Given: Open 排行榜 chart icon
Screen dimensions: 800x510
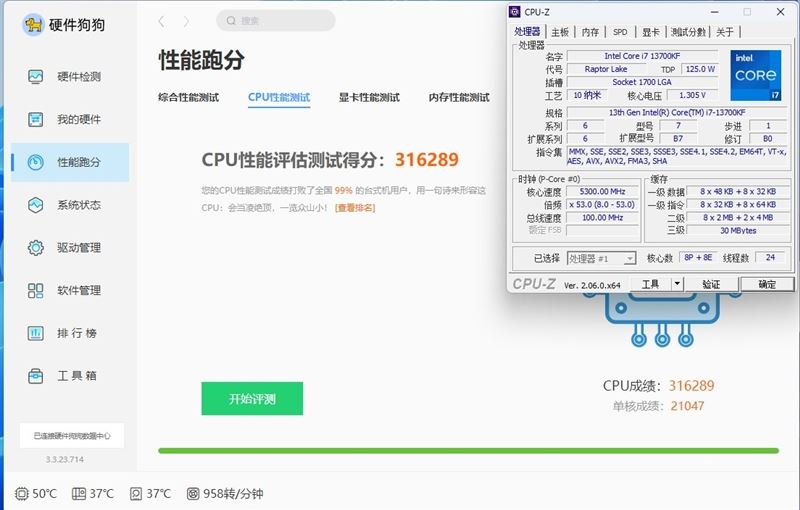Looking at the screenshot, I should [x=35, y=333].
